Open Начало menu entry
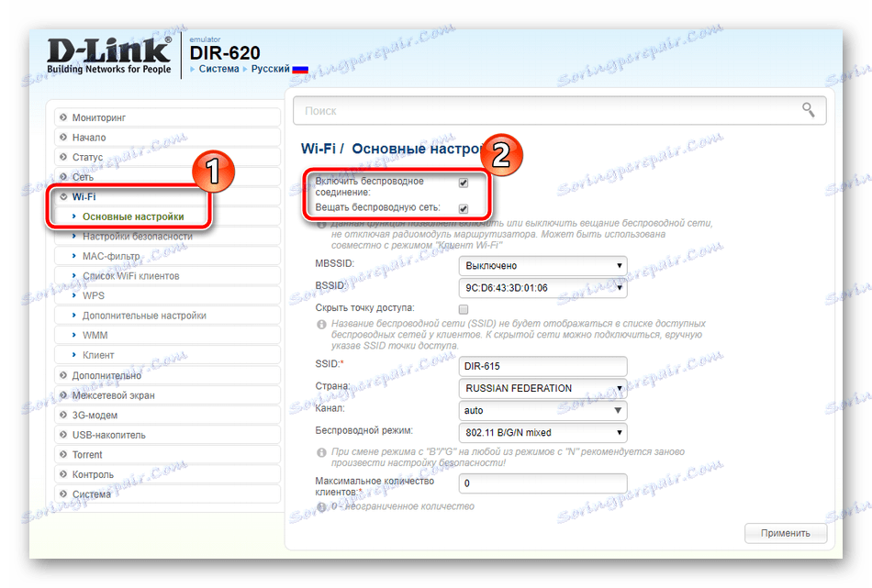 (167, 138)
